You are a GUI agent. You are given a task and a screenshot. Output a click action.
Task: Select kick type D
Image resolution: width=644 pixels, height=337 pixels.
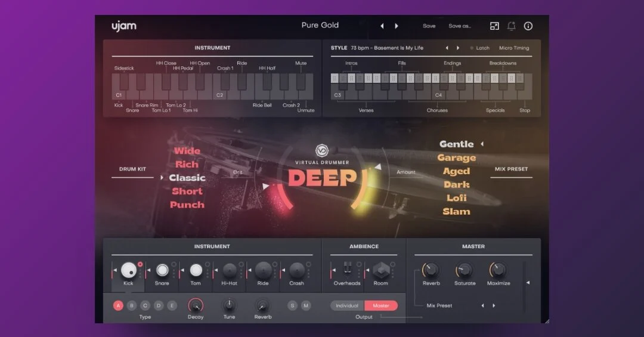159,305
